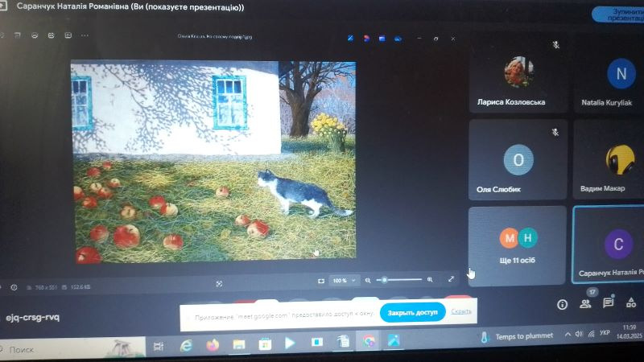Click the network icon in system tray

pos(592,334)
